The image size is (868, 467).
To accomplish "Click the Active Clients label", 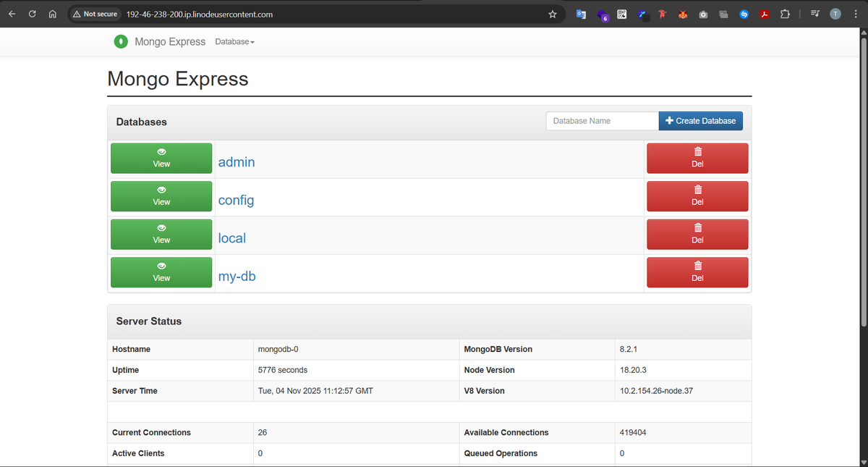I will [138, 453].
